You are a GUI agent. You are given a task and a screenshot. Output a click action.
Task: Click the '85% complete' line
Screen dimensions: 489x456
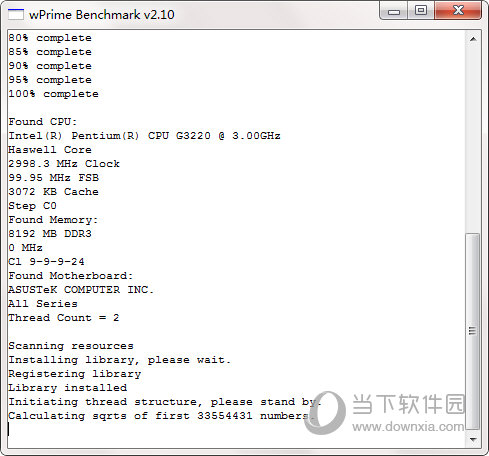point(50,52)
